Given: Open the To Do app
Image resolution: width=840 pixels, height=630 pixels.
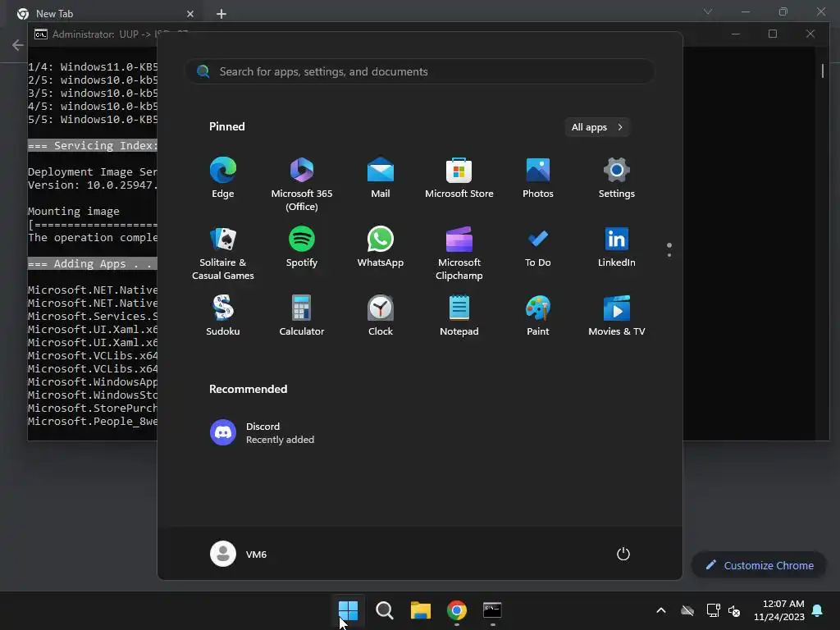Looking at the screenshot, I should [538, 247].
